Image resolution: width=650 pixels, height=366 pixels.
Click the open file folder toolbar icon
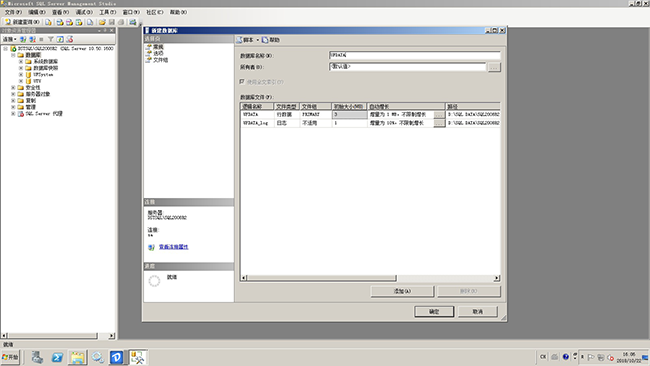tap(102, 22)
